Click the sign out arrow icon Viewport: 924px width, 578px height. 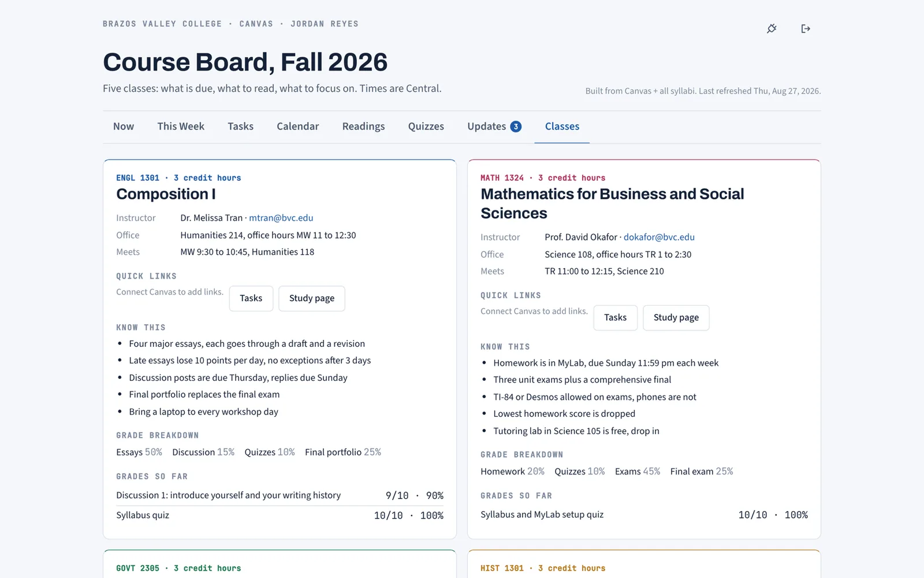coord(806,28)
